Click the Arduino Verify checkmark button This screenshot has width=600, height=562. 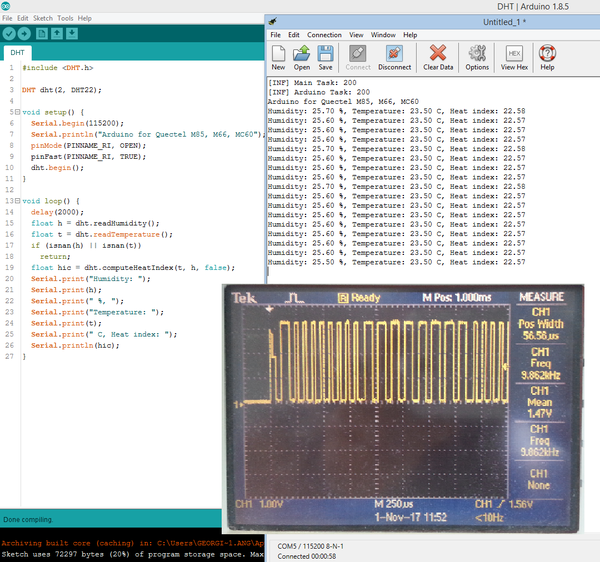[x=9, y=34]
